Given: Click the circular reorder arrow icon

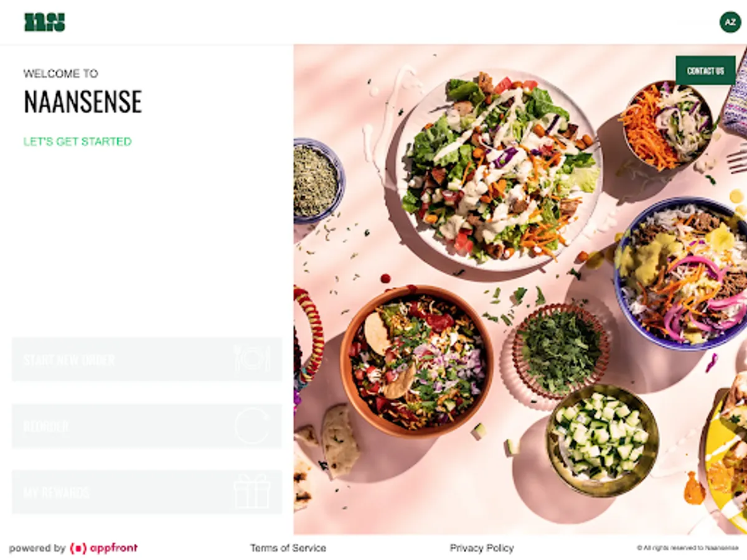Looking at the screenshot, I should pyautogui.click(x=253, y=426).
